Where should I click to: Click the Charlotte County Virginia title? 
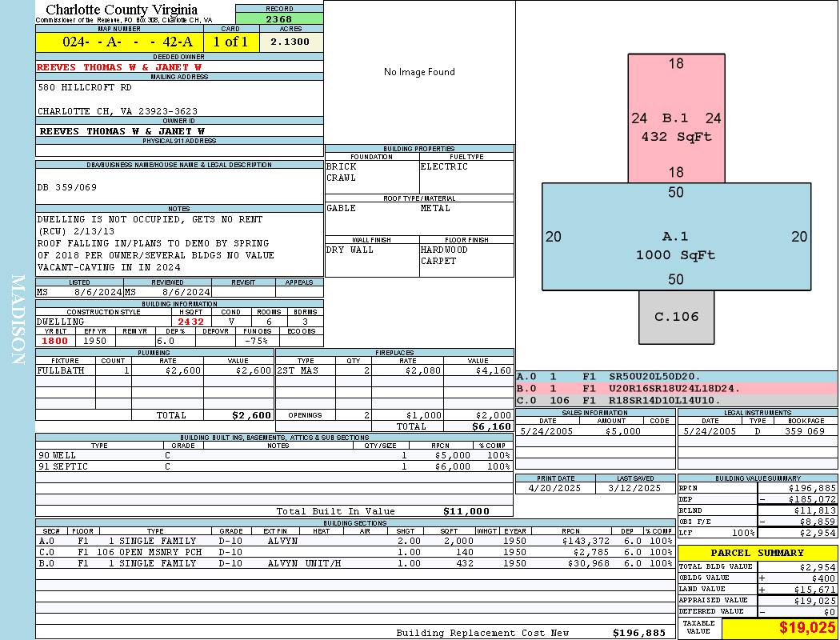tap(122, 10)
